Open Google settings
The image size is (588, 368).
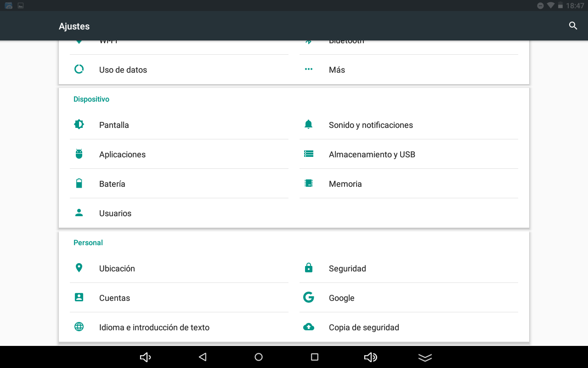pos(409,298)
